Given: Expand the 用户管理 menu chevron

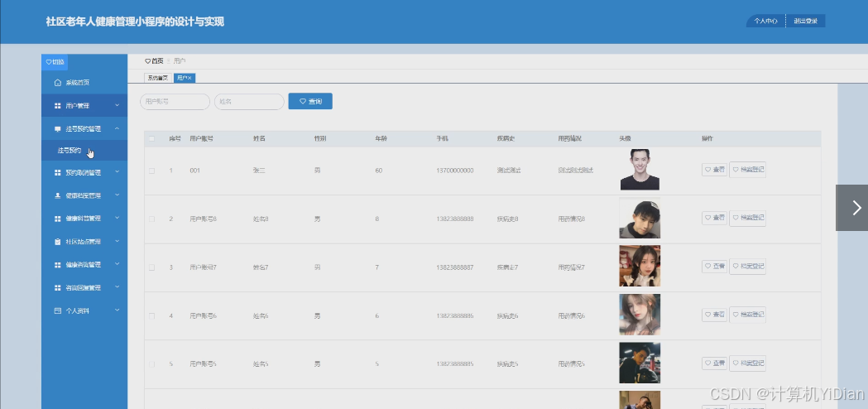Looking at the screenshot, I should 117,105.
